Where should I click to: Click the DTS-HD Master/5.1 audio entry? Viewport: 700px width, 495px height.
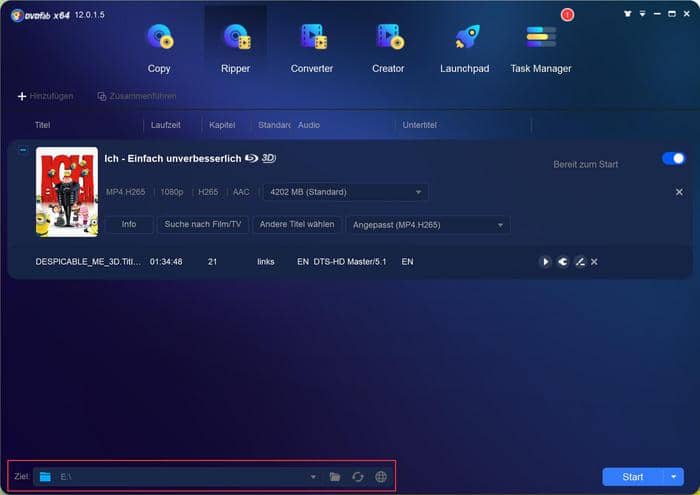point(350,262)
